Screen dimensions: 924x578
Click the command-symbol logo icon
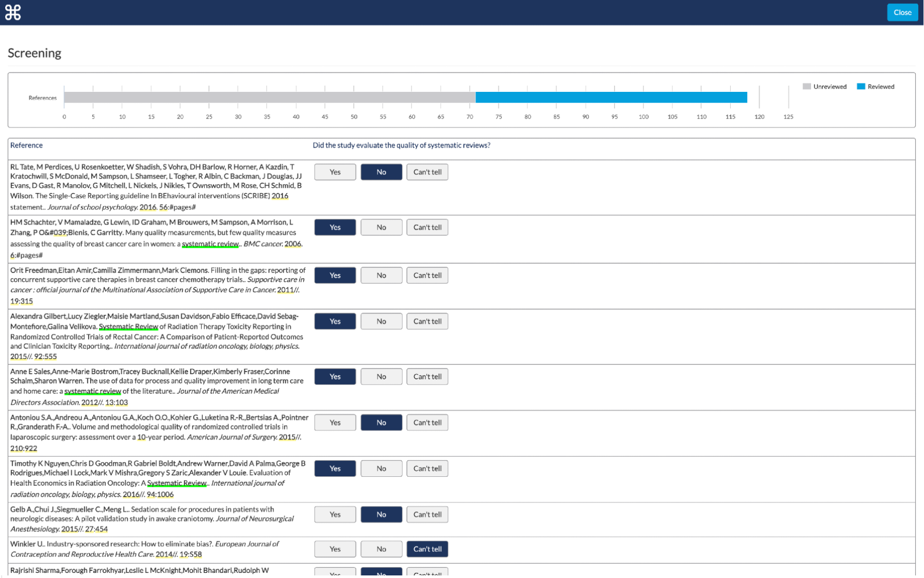click(x=13, y=12)
